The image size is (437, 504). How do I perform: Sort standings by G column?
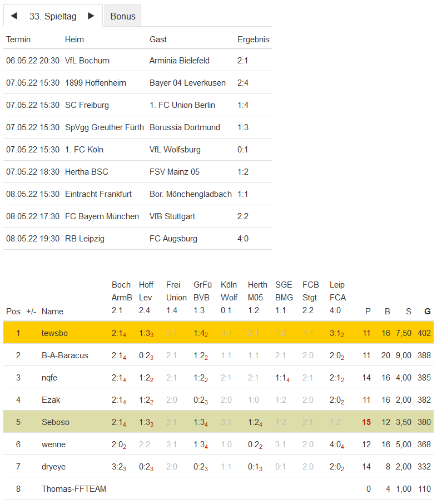(x=427, y=312)
